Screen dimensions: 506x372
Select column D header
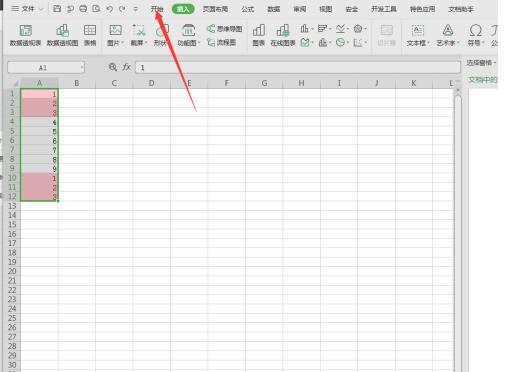point(151,83)
